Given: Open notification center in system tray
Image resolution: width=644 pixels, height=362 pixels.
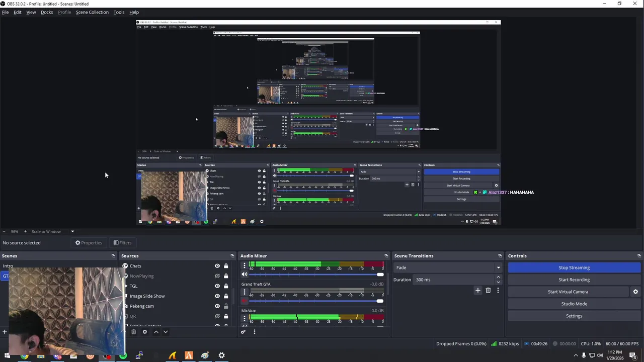Looking at the screenshot, I should (x=632, y=355).
